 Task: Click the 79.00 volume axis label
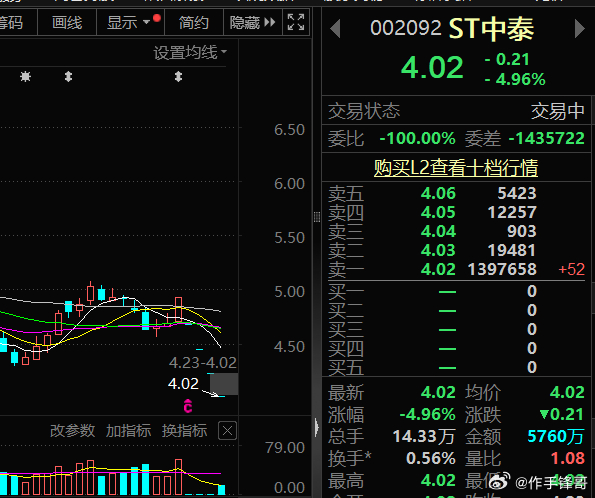(x=285, y=448)
